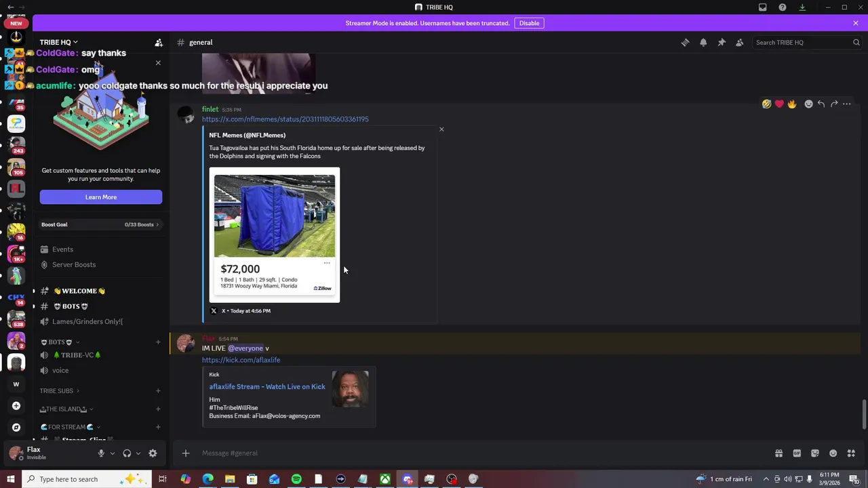Open the Xbox app in the taskbar
This screenshot has height=488, width=868.
[385, 479]
